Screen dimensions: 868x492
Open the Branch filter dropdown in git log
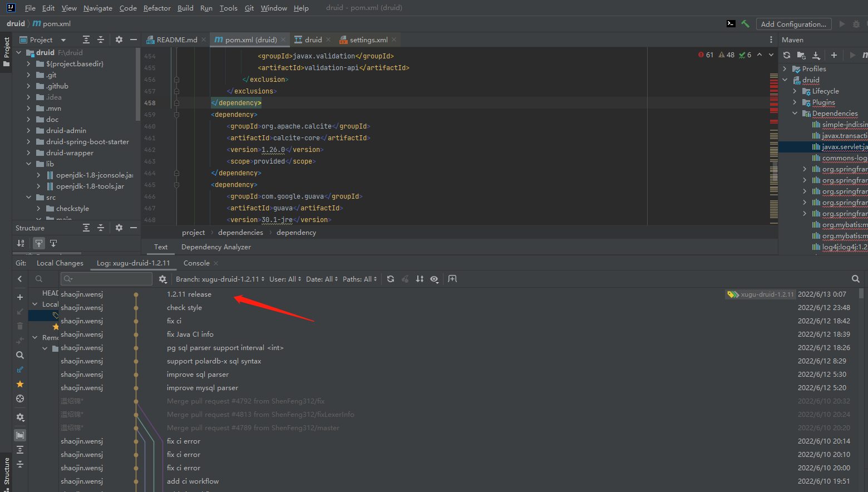219,279
